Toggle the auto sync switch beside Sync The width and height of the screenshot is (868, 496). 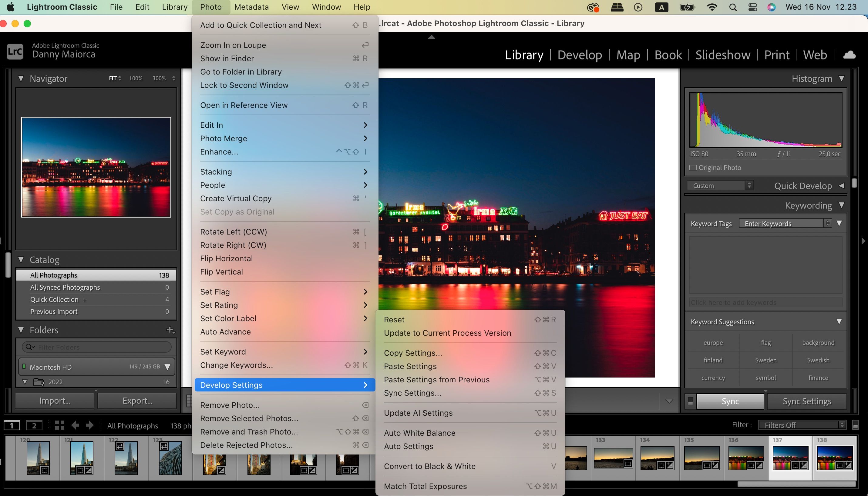point(690,401)
